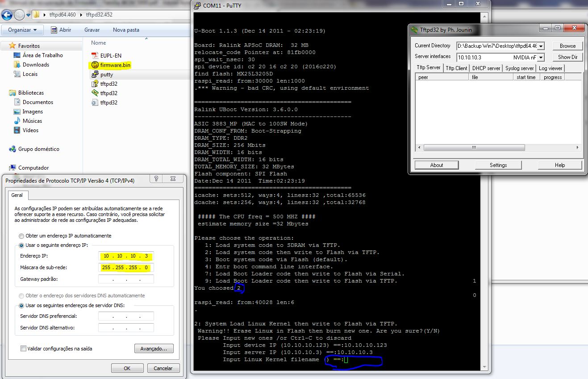Click the Gateway padrão field

tap(126, 279)
